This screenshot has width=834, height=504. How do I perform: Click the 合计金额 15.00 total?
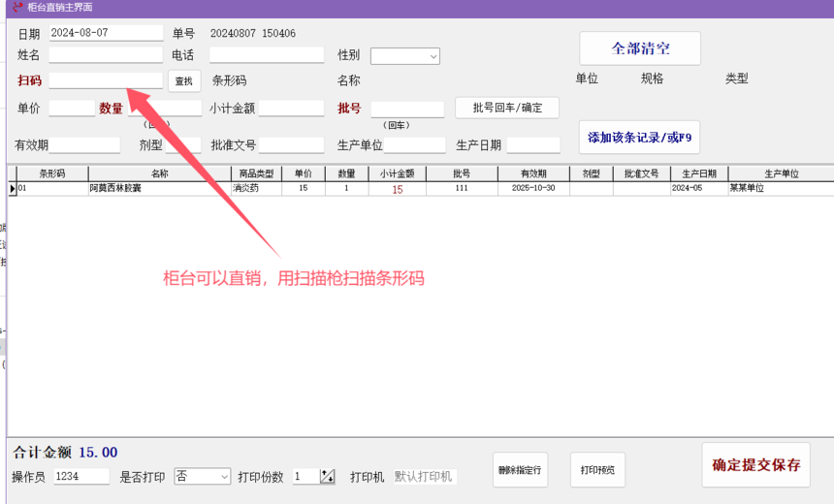coord(65,453)
